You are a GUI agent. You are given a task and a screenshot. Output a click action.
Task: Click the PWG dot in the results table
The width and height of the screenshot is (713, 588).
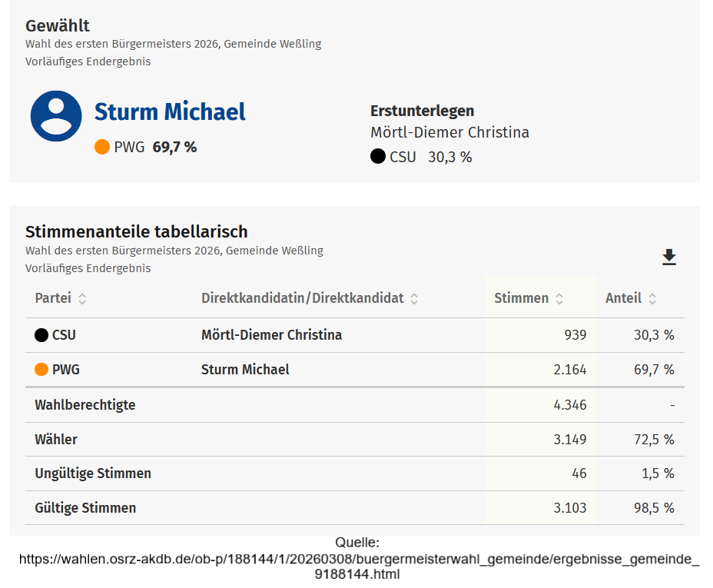coord(39,369)
